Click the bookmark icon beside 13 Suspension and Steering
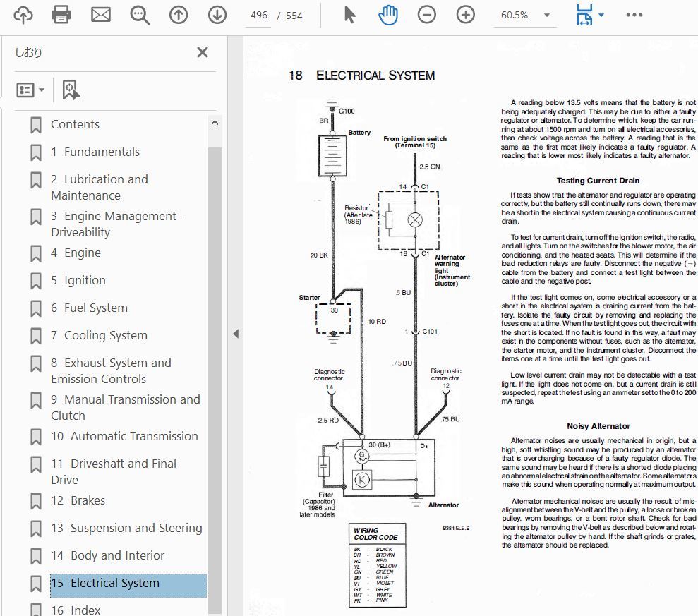Viewport: 698px width, 616px height. pos(36,529)
